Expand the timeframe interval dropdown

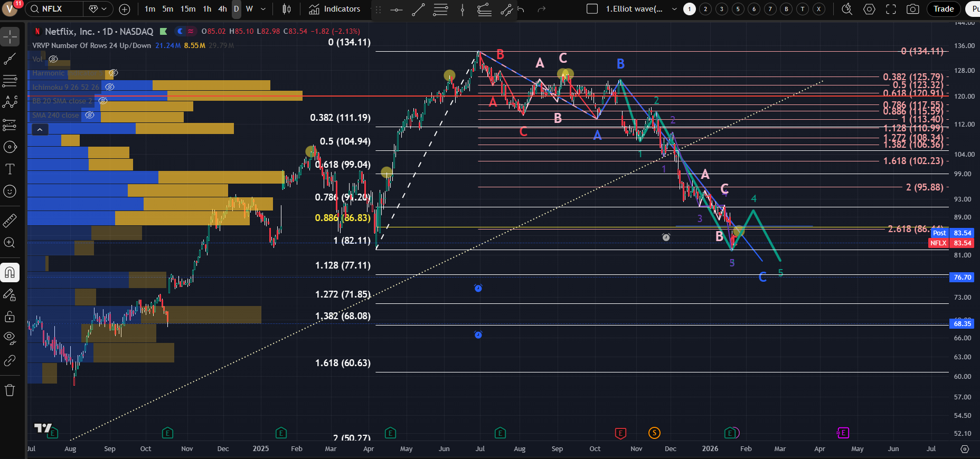tap(263, 9)
